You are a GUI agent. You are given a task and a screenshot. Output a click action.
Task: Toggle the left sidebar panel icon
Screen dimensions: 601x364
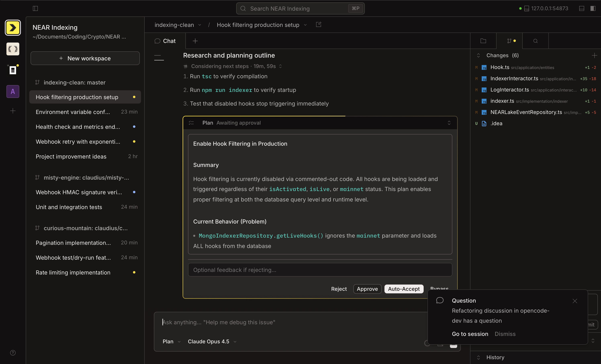pos(35,8)
